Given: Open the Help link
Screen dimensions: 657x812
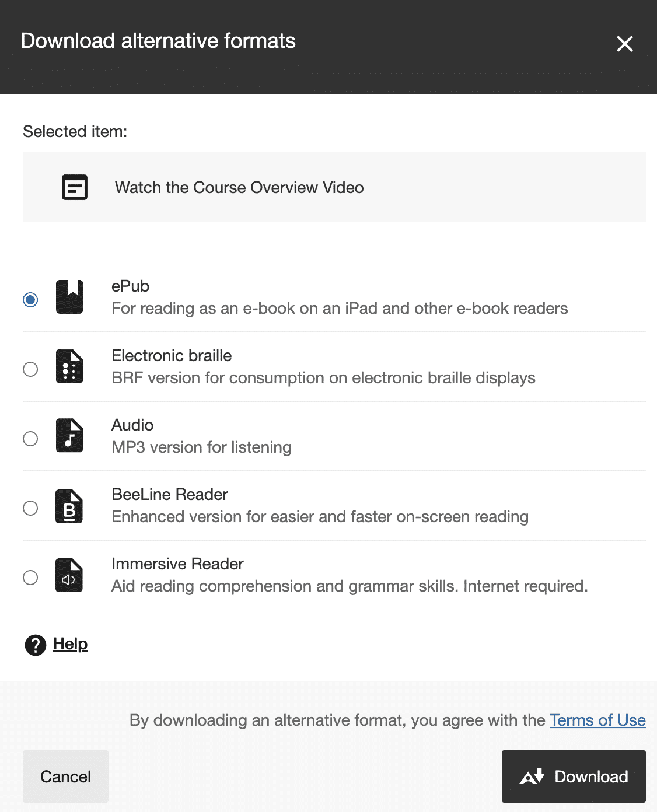Looking at the screenshot, I should 70,644.
